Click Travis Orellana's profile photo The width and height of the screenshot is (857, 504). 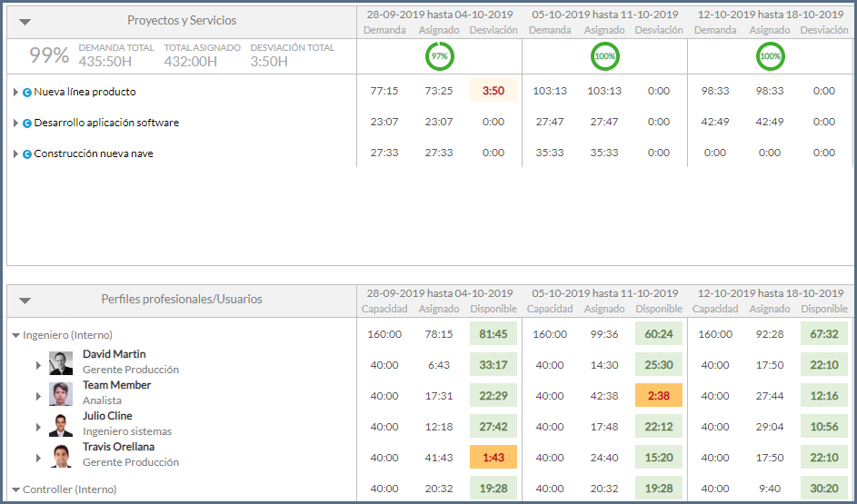[61, 456]
